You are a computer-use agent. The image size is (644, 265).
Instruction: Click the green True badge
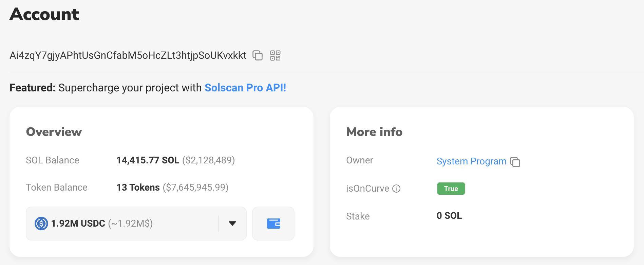pyautogui.click(x=451, y=189)
